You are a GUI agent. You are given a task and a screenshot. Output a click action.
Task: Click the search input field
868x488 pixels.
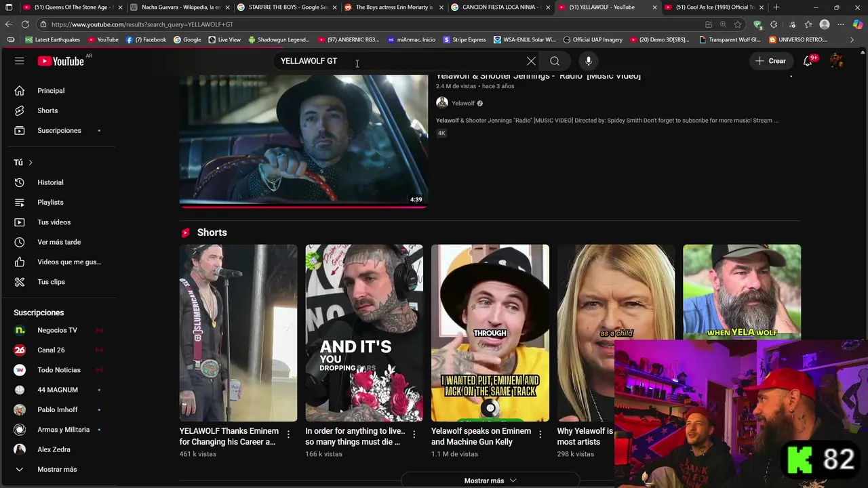point(400,61)
